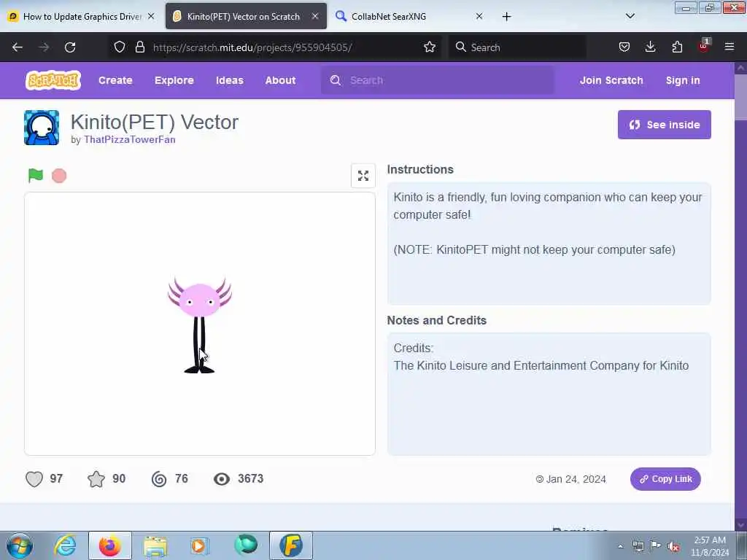Enter full screen project view
This screenshot has width=747, height=560.
tap(363, 176)
